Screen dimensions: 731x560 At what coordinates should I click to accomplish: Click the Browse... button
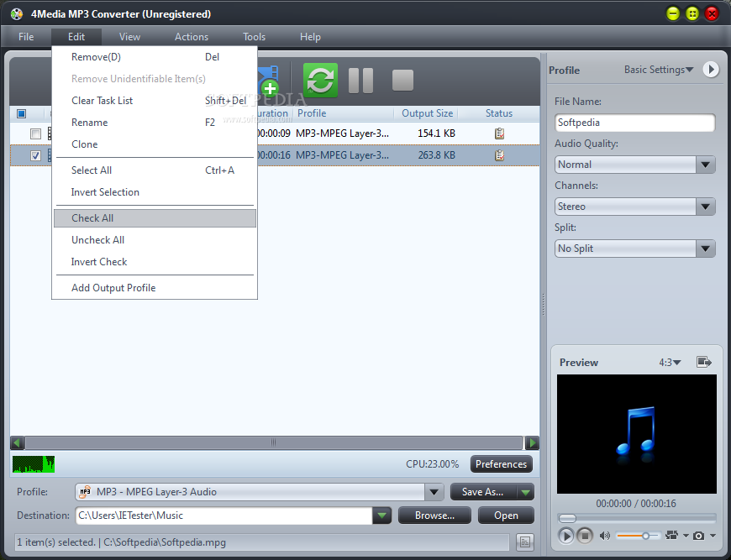[x=434, y=516]
